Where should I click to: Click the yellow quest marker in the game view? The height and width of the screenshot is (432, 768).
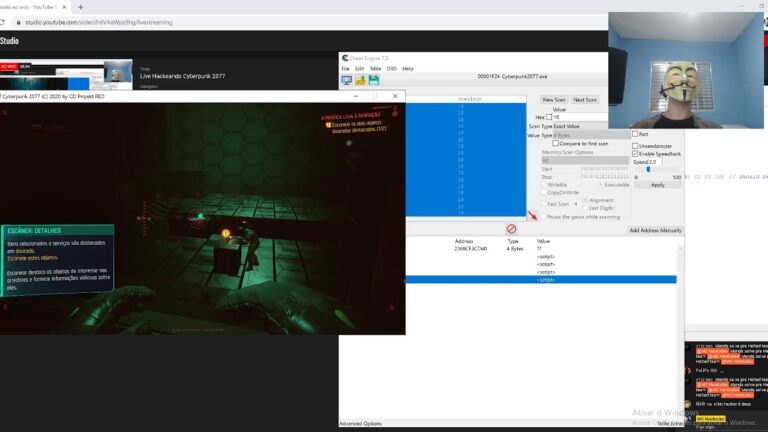coord(225,234)
